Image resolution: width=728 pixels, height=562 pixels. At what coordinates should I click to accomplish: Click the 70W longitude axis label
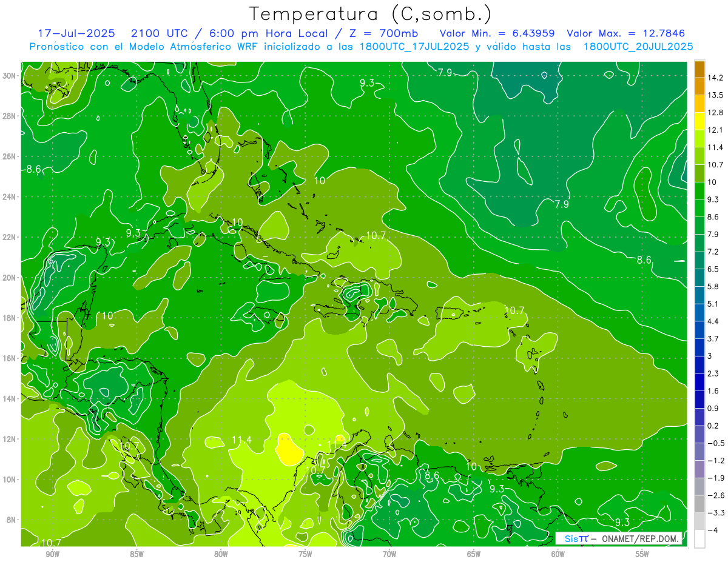click(x=389, y=554)
